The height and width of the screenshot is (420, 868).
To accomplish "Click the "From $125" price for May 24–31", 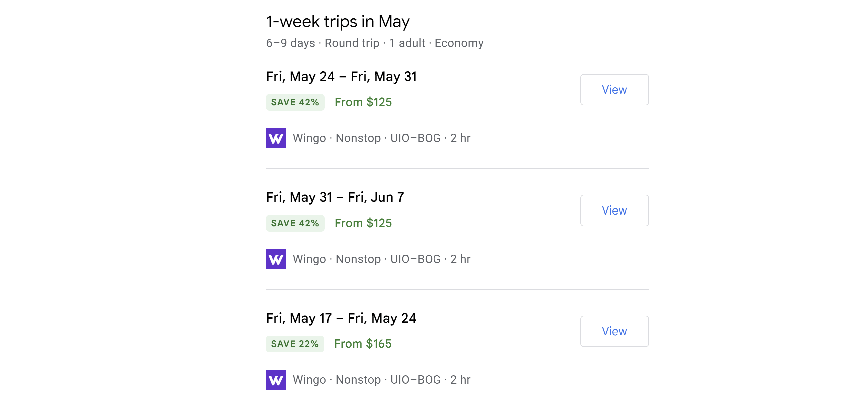I will [363, 102].
